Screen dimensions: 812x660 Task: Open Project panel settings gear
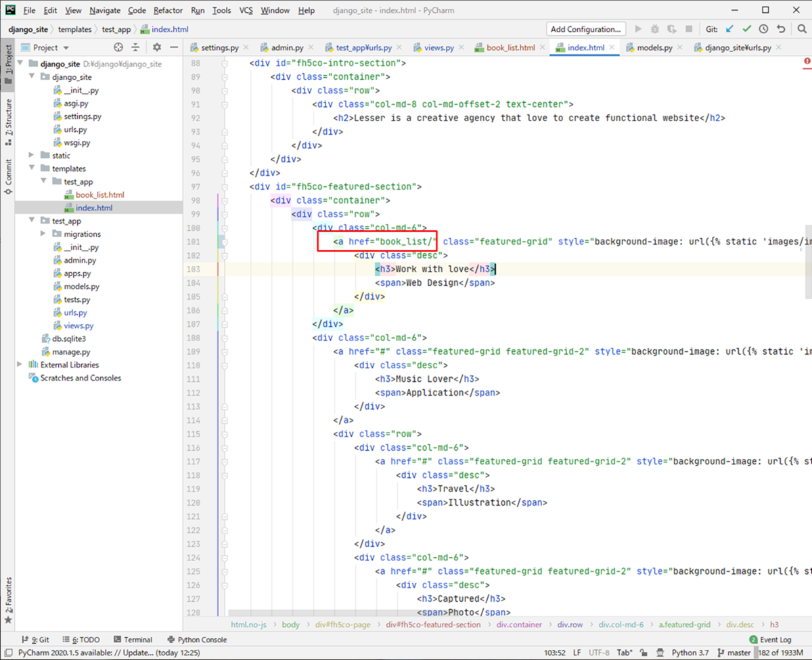point(157,47)
